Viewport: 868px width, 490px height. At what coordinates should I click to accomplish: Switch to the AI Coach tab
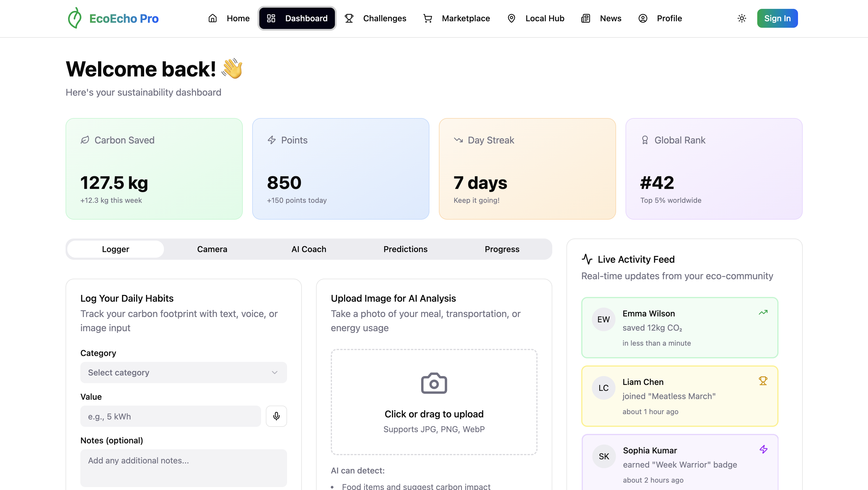point(308,249)
